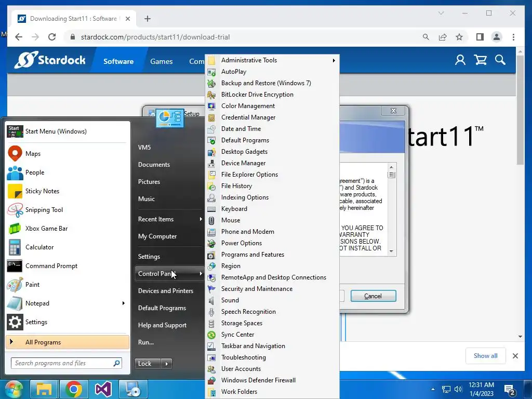Expand the Recent Items submenu

201,219
